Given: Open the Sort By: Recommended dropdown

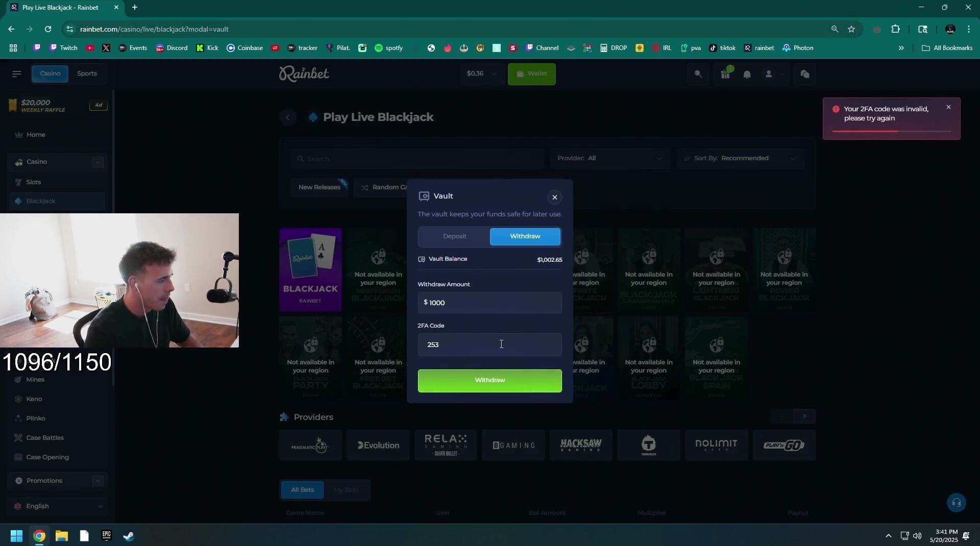Looking at the screenshot, I should click(x=740, y=159).
